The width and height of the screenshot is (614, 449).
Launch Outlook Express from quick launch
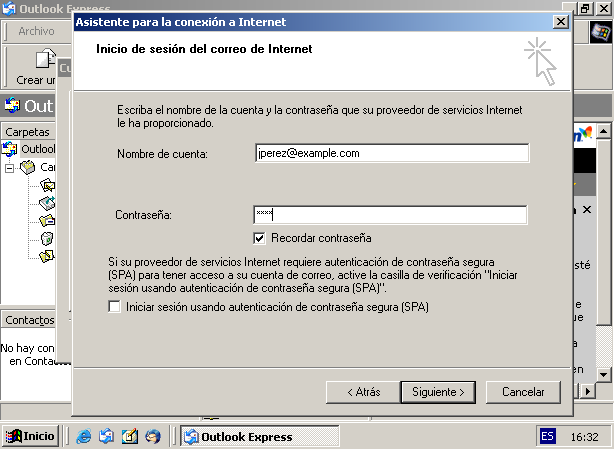tap(106, 436)
